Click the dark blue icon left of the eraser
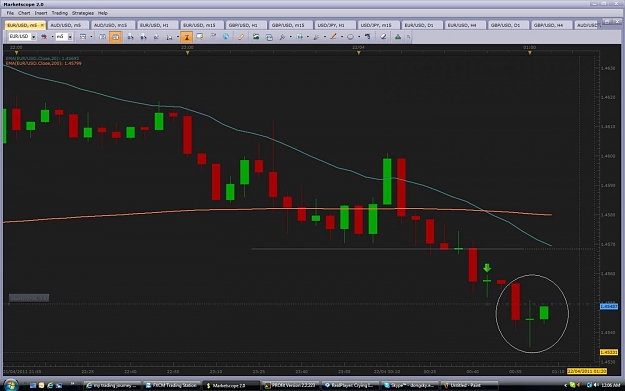The height and width of the screenshot is (391, 625). click(x=368, y=37)
